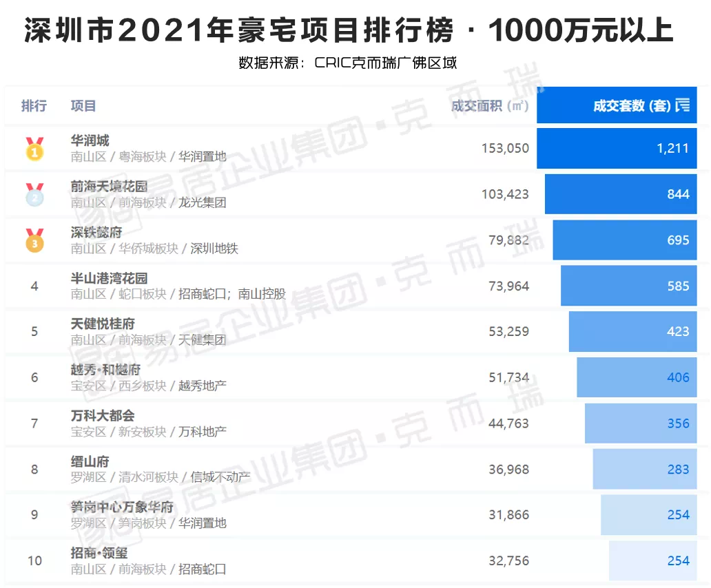711x588 pixels.
Task: Click rank number 10
Action: coord(35,561)
